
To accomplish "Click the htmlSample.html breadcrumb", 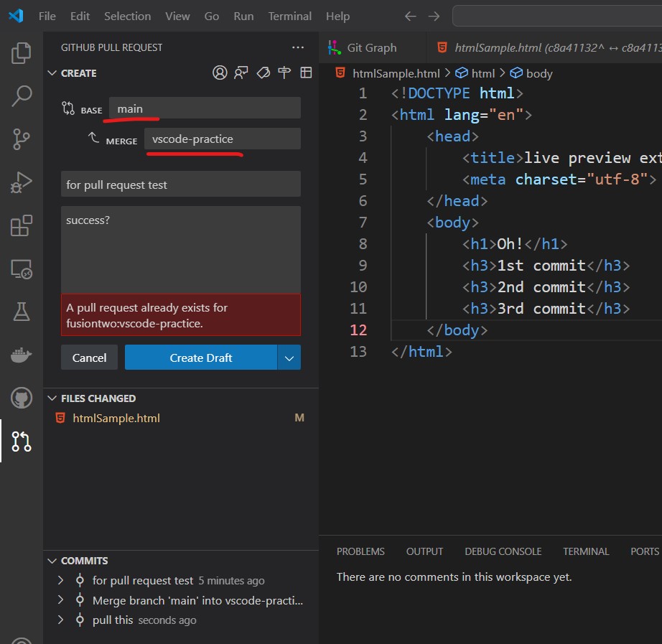I will (396, 73).
